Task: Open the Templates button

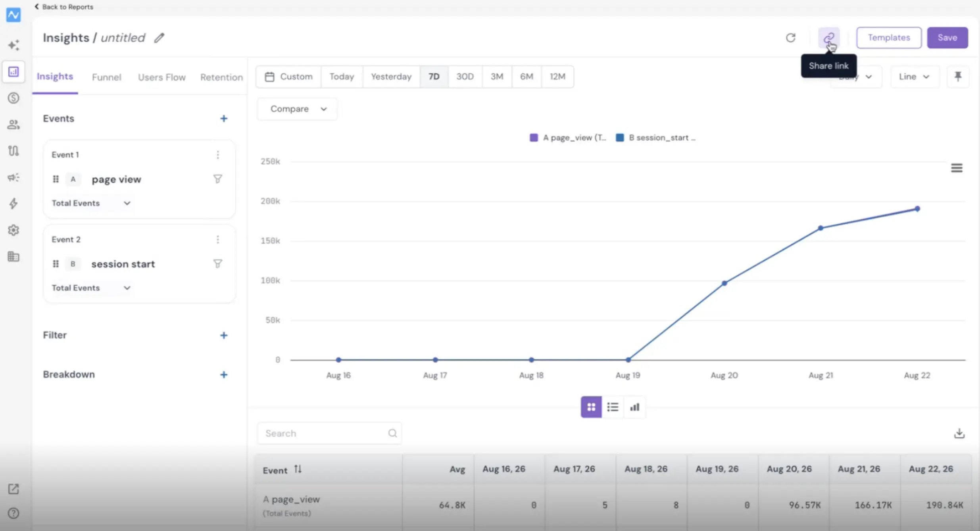Action: pyautogui.click(x=889, y=38)
